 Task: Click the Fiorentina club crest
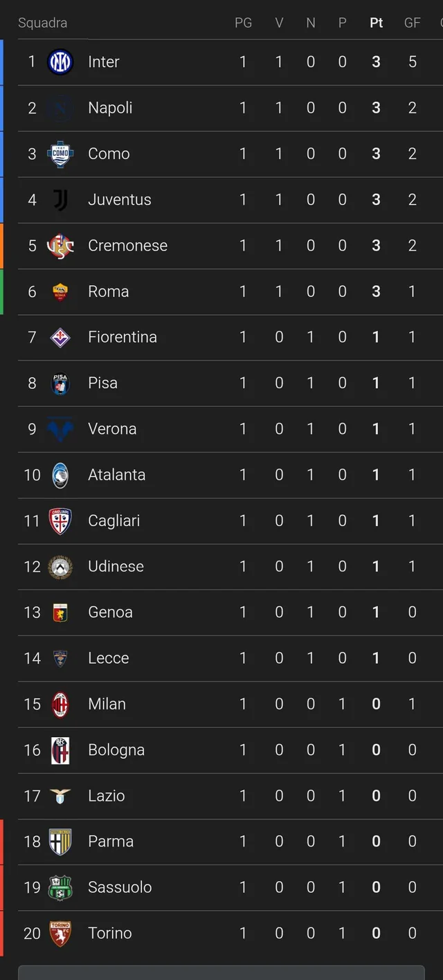tap(60, 337)
